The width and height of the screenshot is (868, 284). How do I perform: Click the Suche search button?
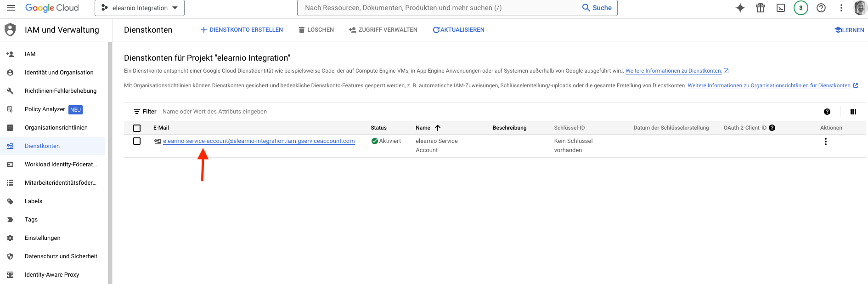tap(597, 8)
